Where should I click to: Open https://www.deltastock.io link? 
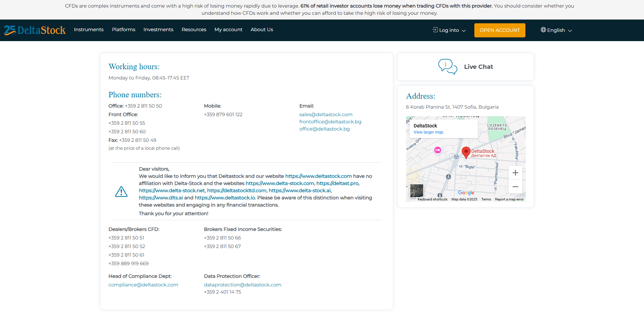[x=225, y=198]
